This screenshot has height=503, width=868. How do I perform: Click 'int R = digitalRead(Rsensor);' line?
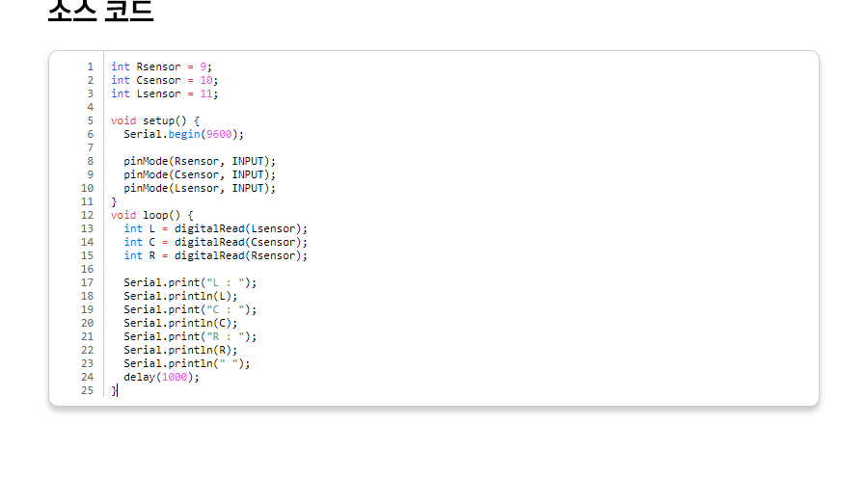[x=215, y=256]
